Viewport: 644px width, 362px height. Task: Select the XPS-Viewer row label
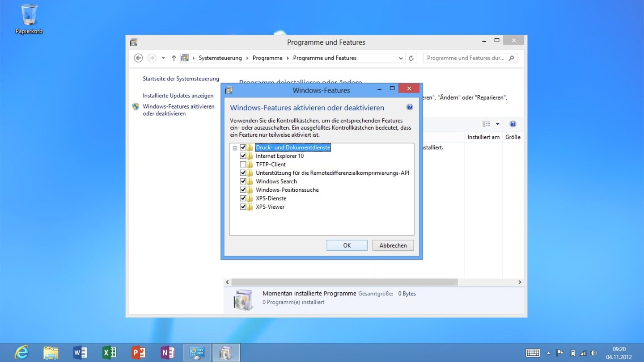pos(270,207)
